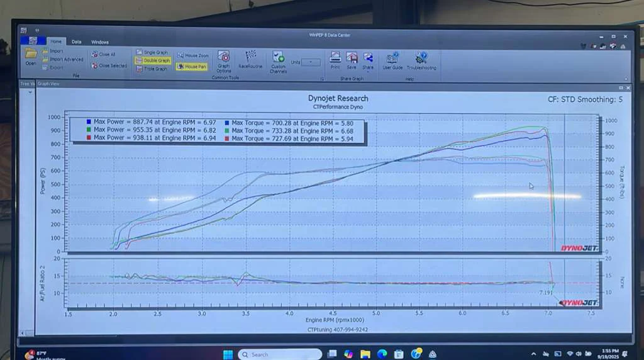Click the 7.191 cursor value label

(x=546, y=293)
